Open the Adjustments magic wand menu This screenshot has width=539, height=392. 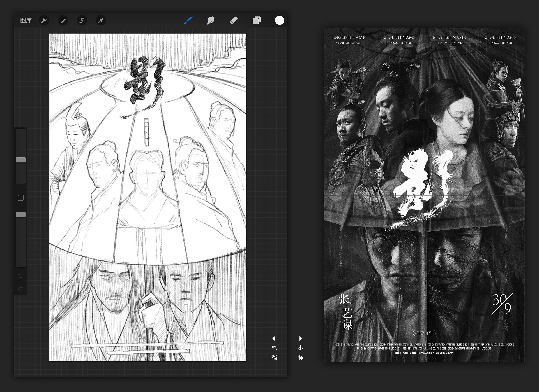click(63, 20)
